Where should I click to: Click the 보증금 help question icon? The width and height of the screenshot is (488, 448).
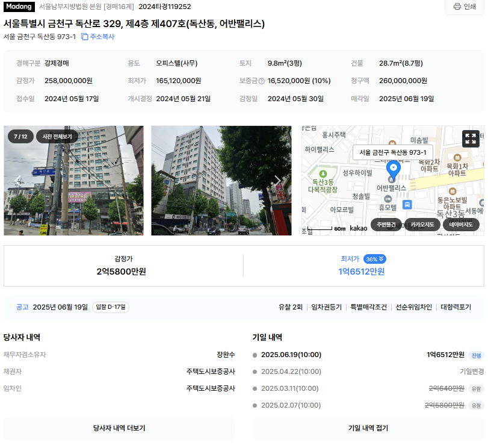coord(261,81)
